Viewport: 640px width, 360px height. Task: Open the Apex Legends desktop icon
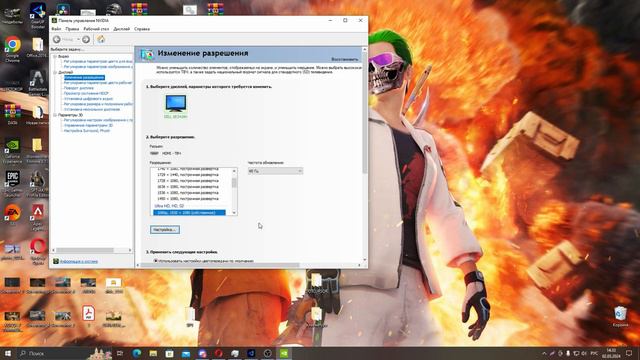tap(38, 217)
